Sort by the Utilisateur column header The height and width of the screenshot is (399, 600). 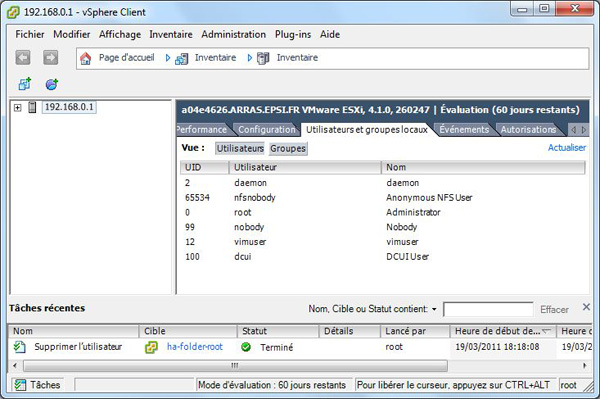(305, 168)
